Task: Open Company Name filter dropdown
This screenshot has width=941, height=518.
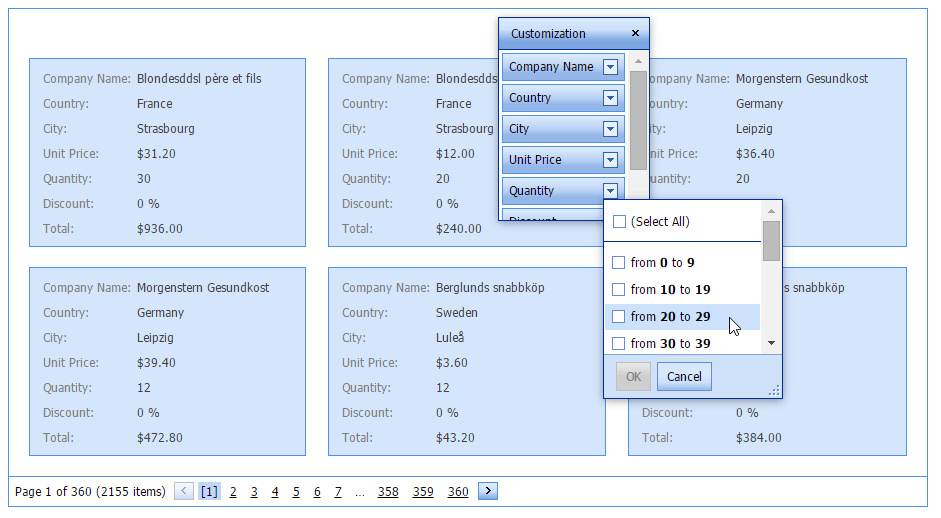Action: click(610, 67)
